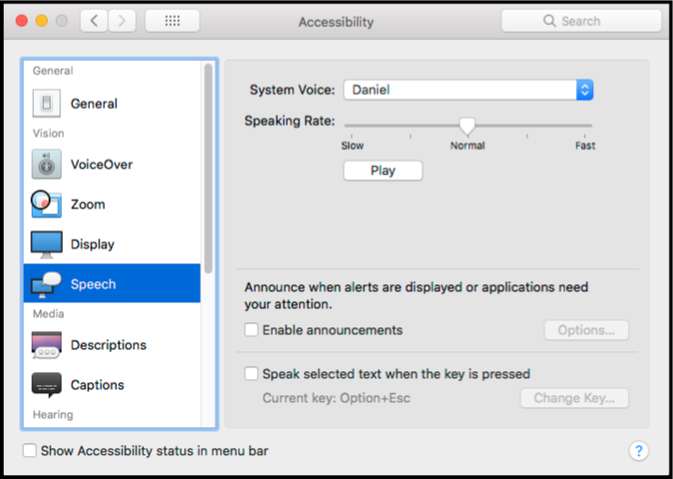Click the Speech row text in sidebar
Image resolution: width=673 pixels, height=479 pixels.
coord(93,284)
